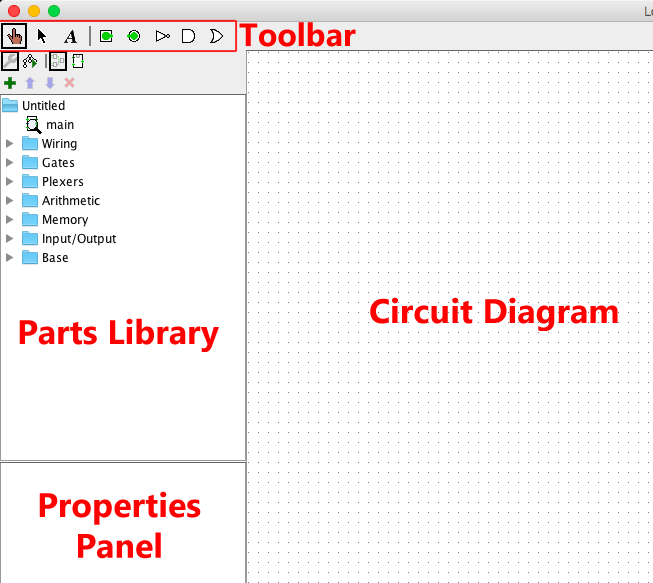Select the Text tool letter A
Screen dimensions: 653x583
click(x=70, y=37)
